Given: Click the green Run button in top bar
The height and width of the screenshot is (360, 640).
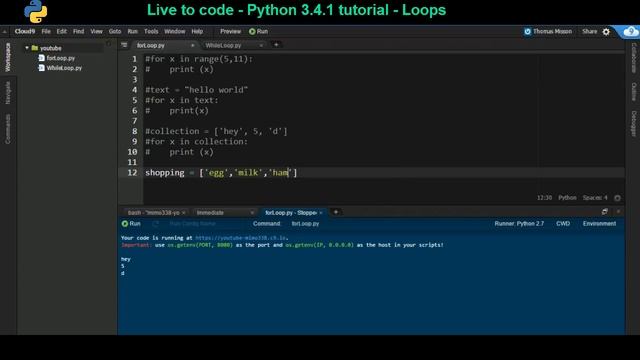Looking at the screenshot, I should pos(258,31).
